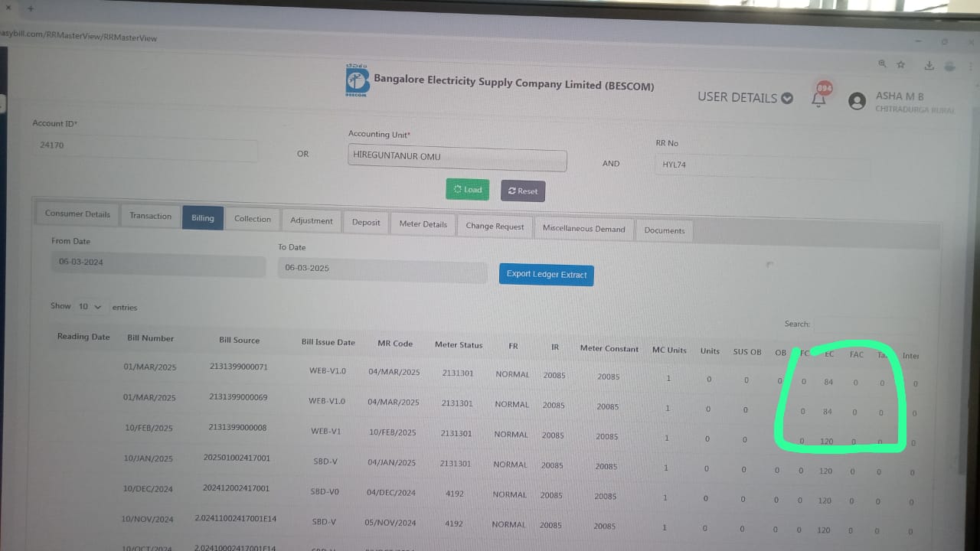
Task: Open a new browser tab with plus
Action: [31, 8]
